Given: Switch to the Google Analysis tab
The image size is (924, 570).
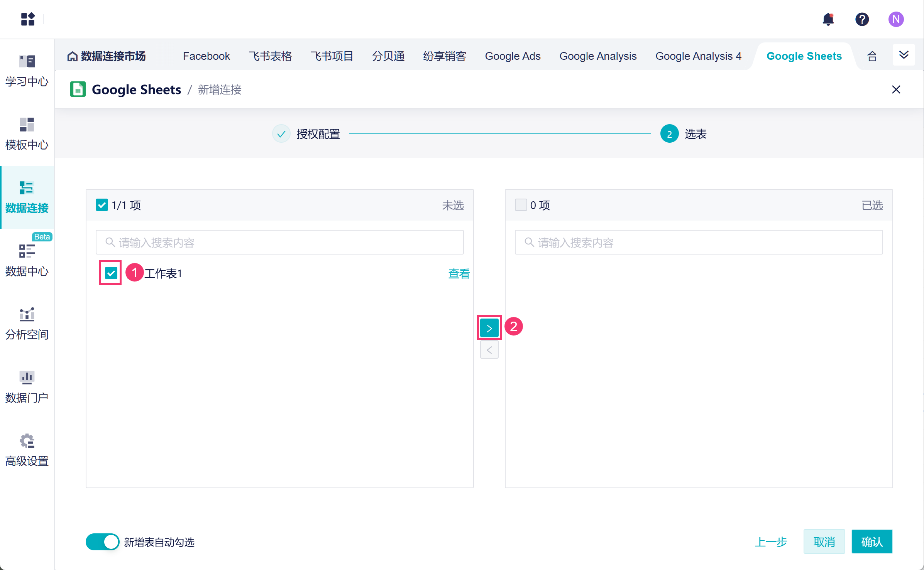Looking at the screenshot, I should [x=598, y=56].
